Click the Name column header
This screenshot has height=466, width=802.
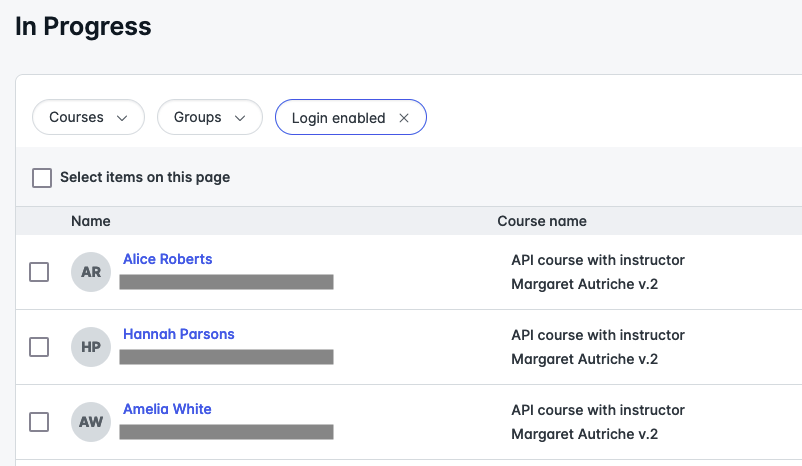tap(90, 221)
